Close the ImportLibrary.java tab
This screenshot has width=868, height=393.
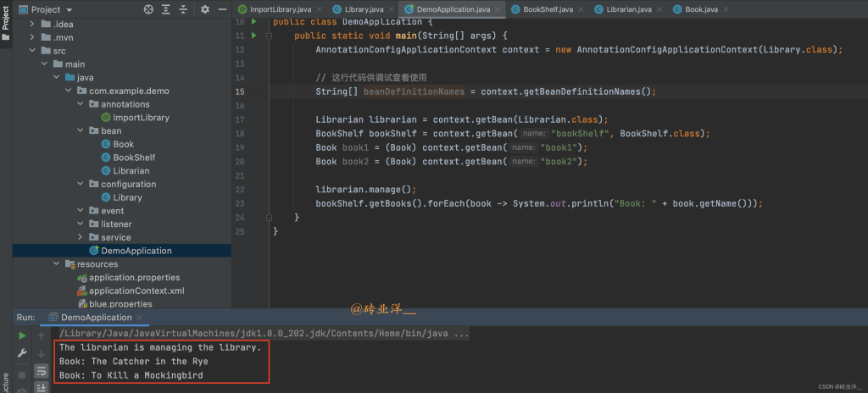pos(317,8)
